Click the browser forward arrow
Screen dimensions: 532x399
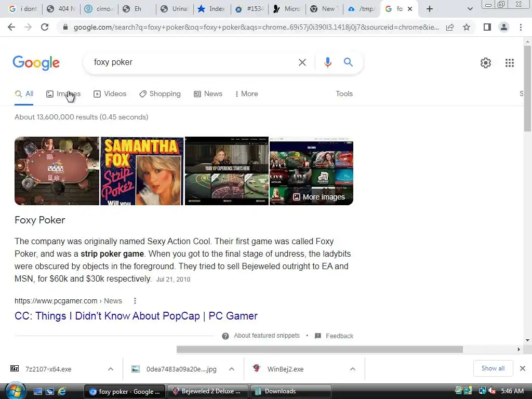28,27
